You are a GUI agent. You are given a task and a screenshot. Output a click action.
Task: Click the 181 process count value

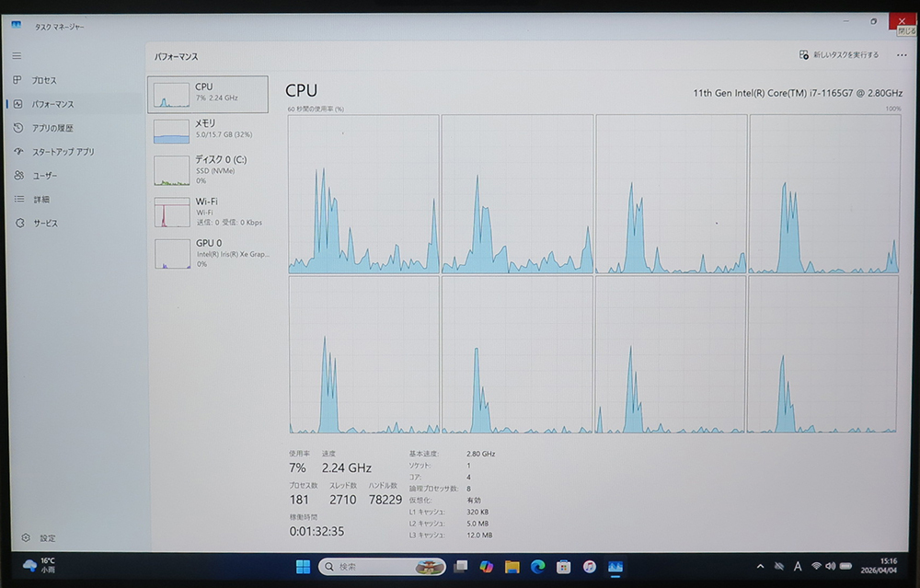click(299, 500)
